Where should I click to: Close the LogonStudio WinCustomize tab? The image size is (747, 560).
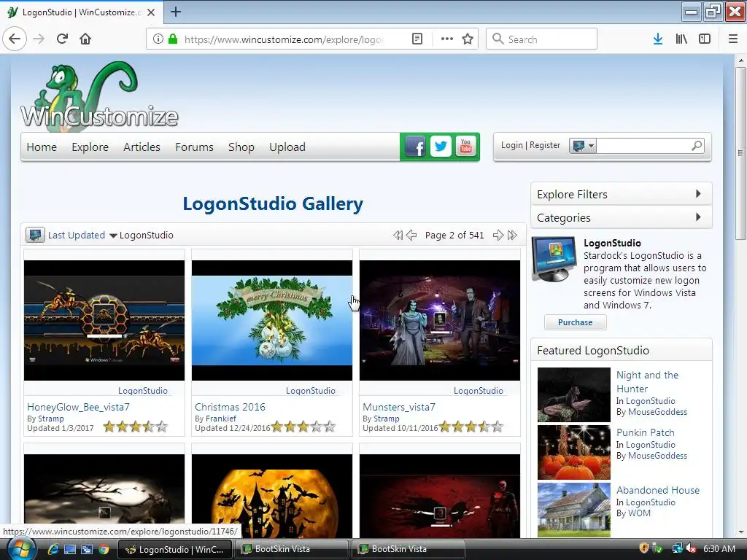(151, 12)
